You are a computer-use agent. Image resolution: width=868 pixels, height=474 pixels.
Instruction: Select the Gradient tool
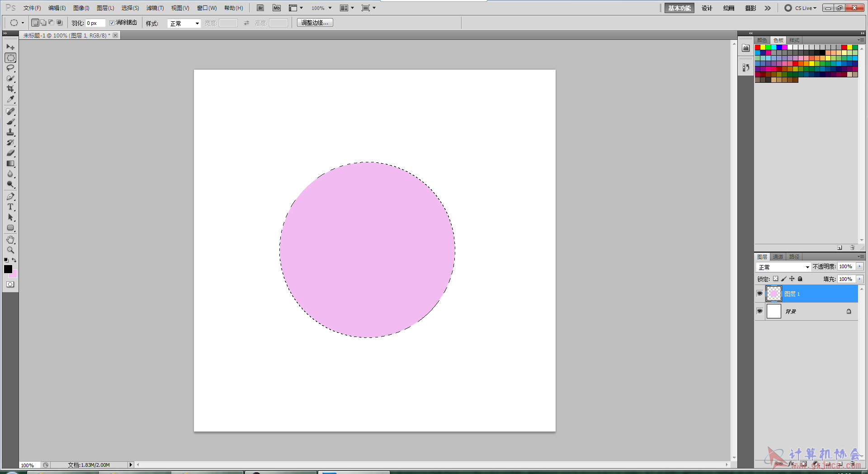tap(10, 163)
